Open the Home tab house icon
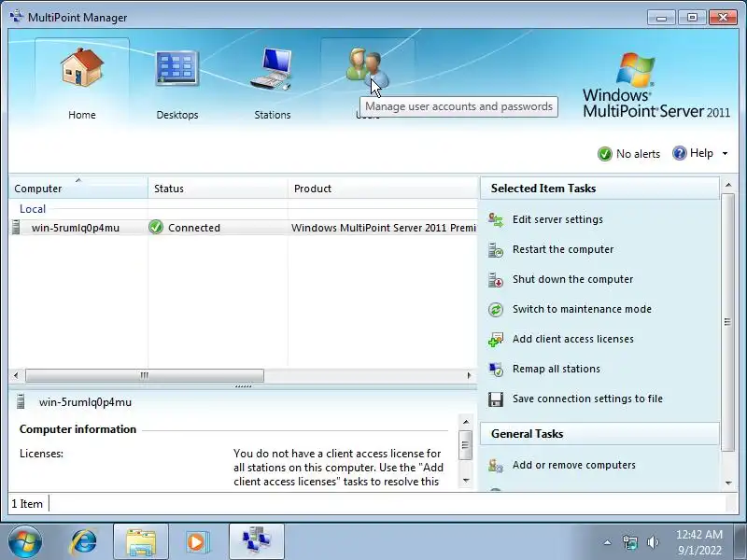Image resolution: width=747 pixels, height=560 pixels. [x=82, y=67]
